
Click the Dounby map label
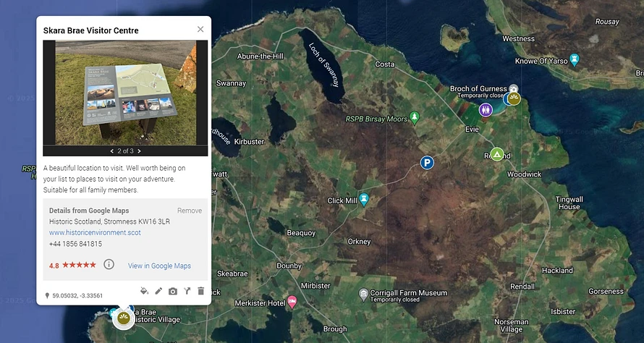[x=289, y=266]
